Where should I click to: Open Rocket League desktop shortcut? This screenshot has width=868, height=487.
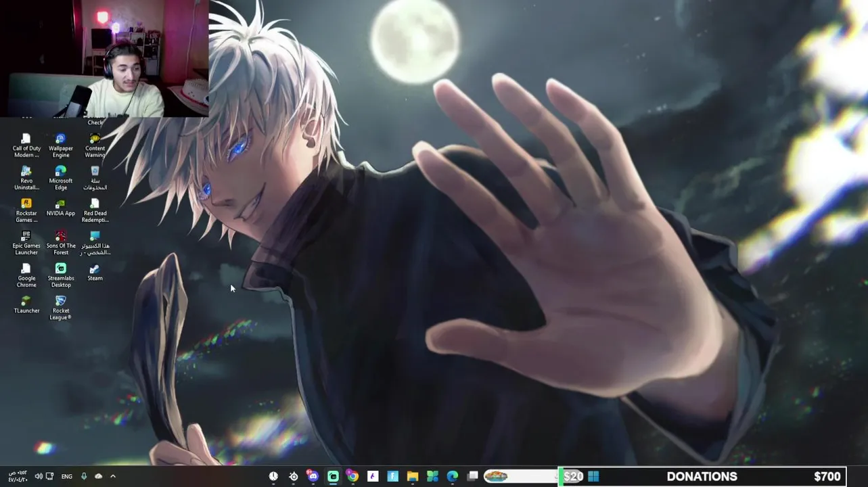pos(61,308)
